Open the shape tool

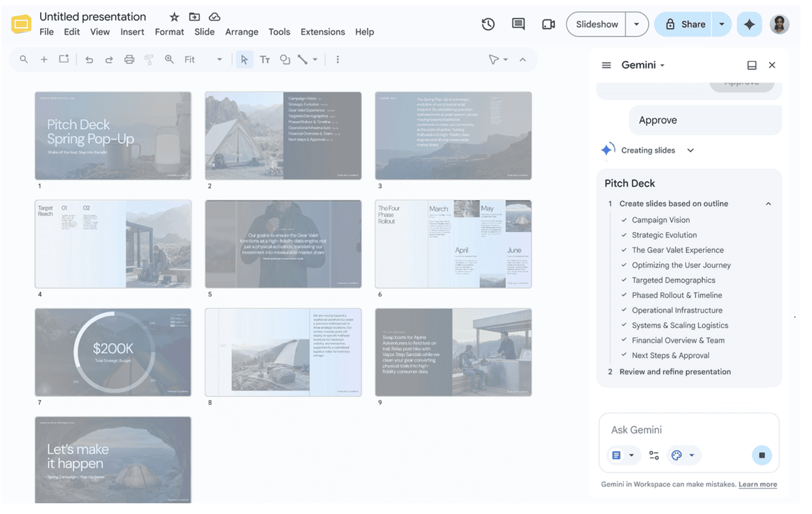click(x=285, y=59)
